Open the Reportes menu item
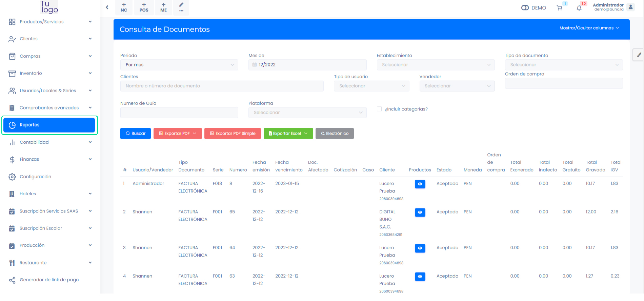This screenshot has width=644, height=301. [x=49, y=125]
